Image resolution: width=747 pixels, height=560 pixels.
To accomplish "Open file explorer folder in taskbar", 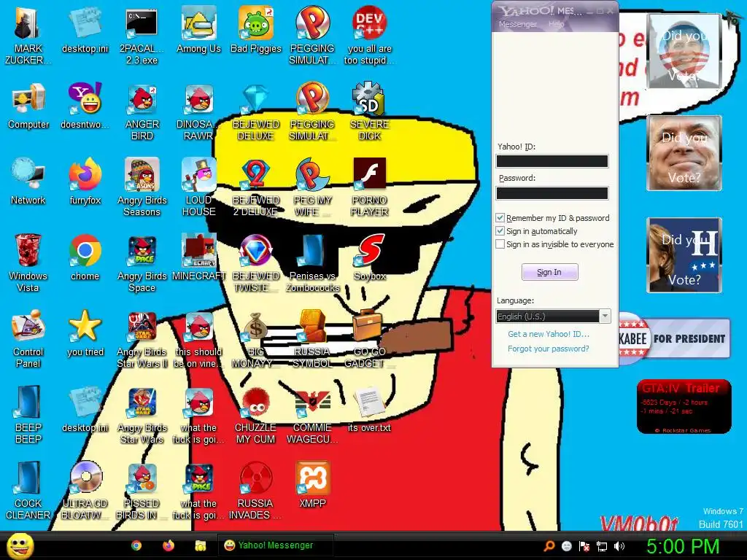I will 201,545.
